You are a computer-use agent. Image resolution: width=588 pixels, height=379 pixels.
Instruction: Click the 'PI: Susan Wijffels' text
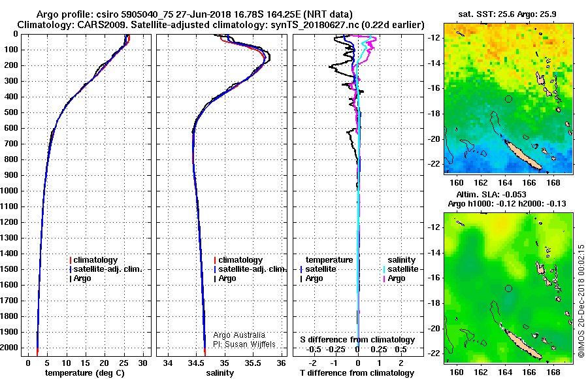[x=244, y=344]
